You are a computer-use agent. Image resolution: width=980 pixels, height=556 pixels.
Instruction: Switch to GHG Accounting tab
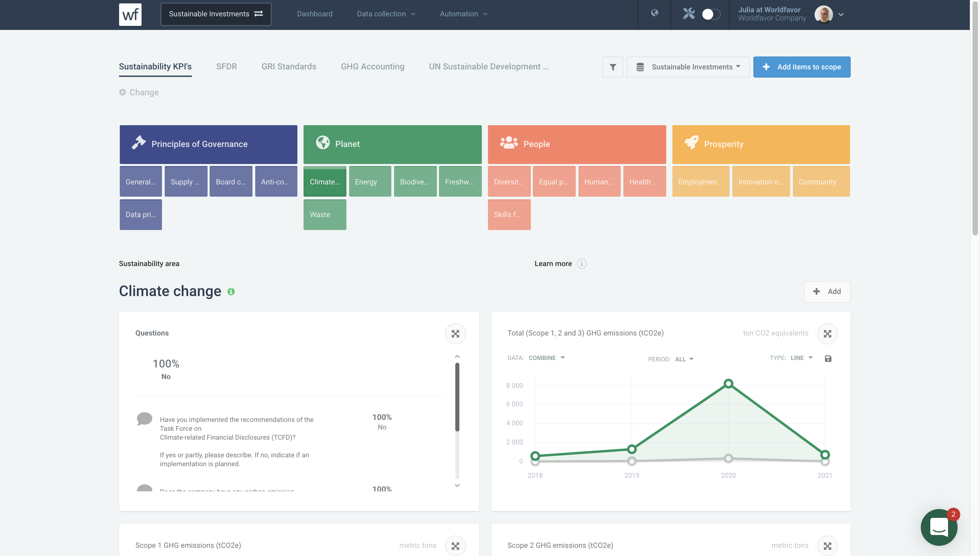coord(372,66)
